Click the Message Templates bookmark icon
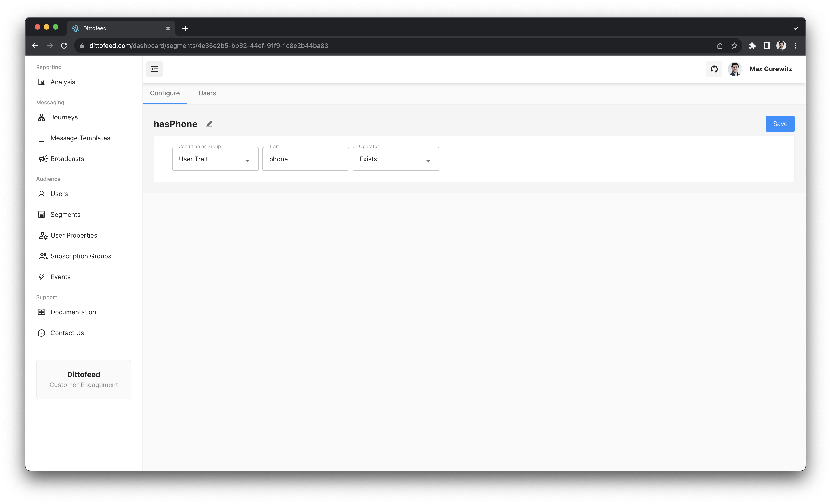This screenshot has width=831, height=504. click(x=42, y=138)
